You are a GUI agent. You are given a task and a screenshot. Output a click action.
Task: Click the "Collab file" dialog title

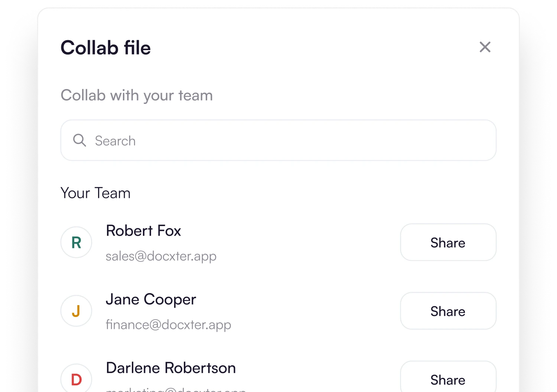(106, 48)
